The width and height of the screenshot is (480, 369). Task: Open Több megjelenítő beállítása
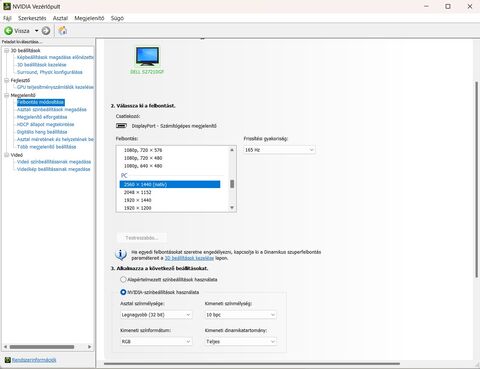(47, 147)
